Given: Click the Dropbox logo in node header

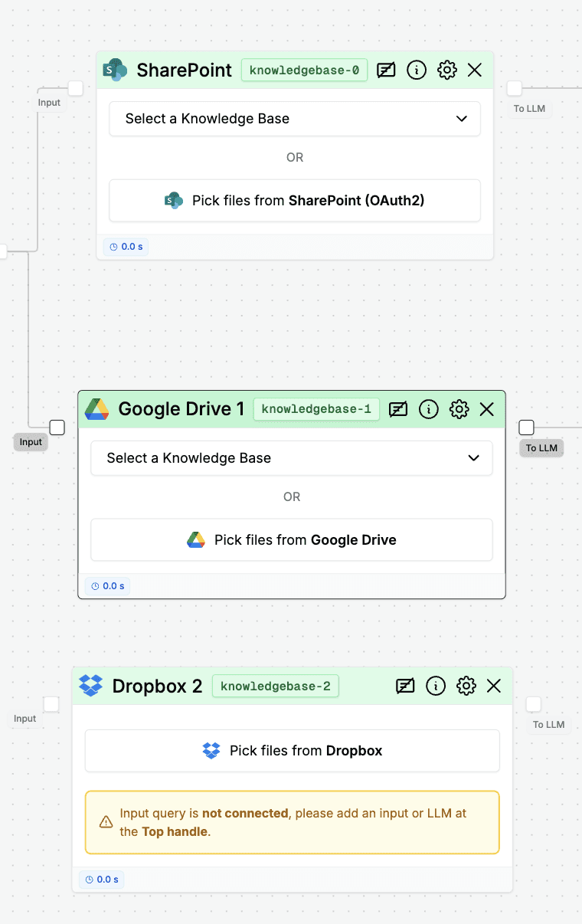Looking at the screenshot, I should coord(91,686).
